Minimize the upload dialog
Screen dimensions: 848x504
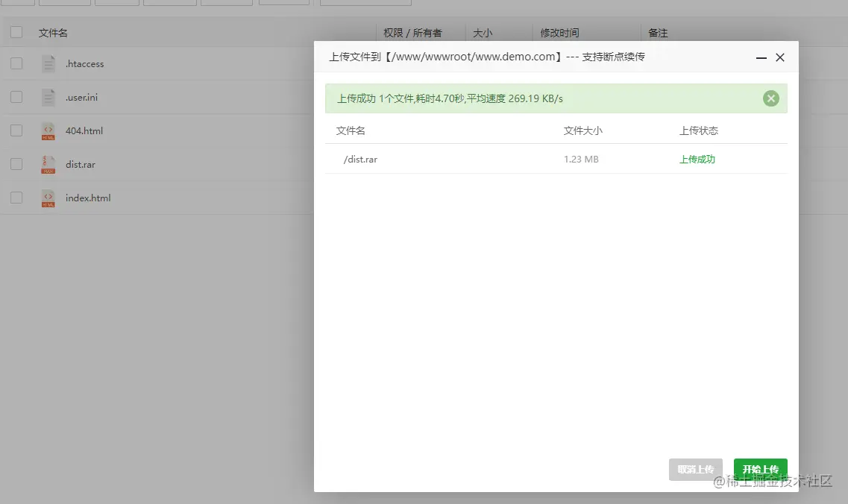click(x=761, y=57)
